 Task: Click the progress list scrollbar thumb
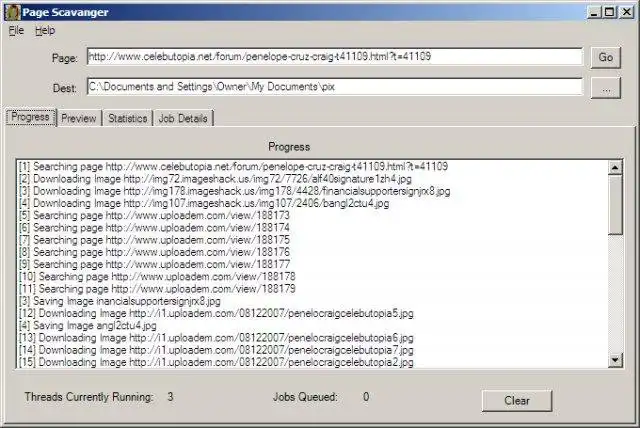(615, 205)
